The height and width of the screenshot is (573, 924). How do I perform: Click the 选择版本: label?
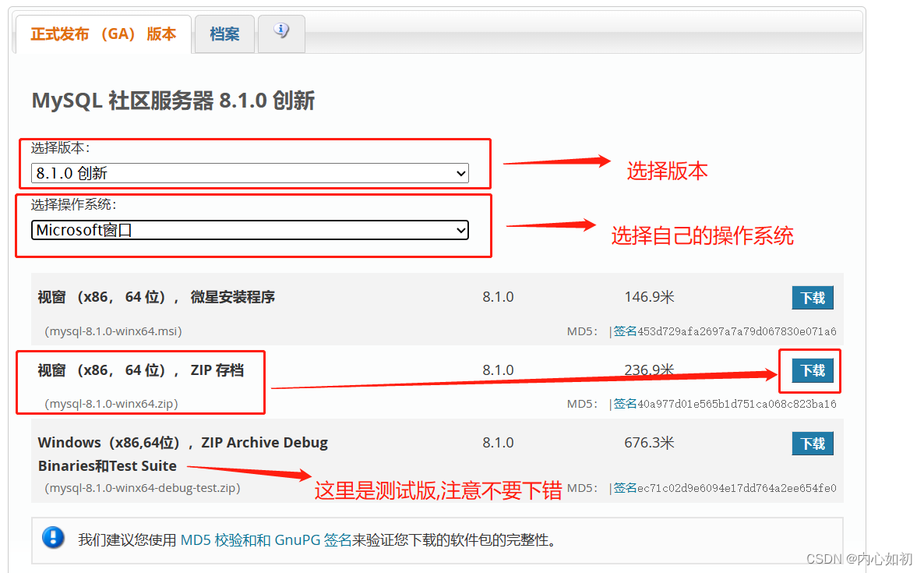[60, 148]
